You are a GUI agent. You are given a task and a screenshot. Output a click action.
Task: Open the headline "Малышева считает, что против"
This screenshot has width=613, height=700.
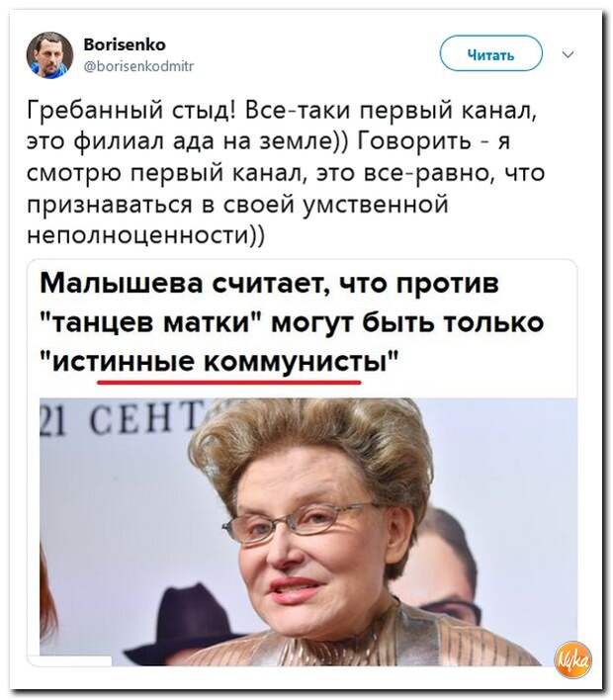269,284
